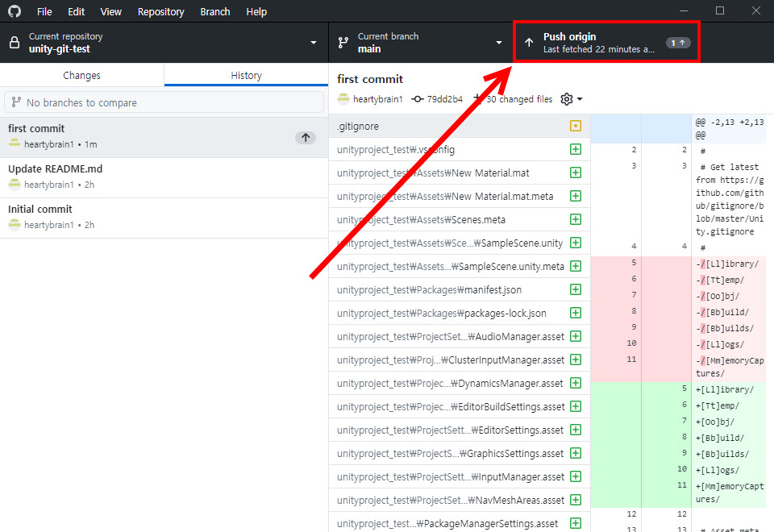The image size is (774, 532).
Task: Click the unpushed arrow on first commit
Action: pyautogui.click(x=306, y=138)
